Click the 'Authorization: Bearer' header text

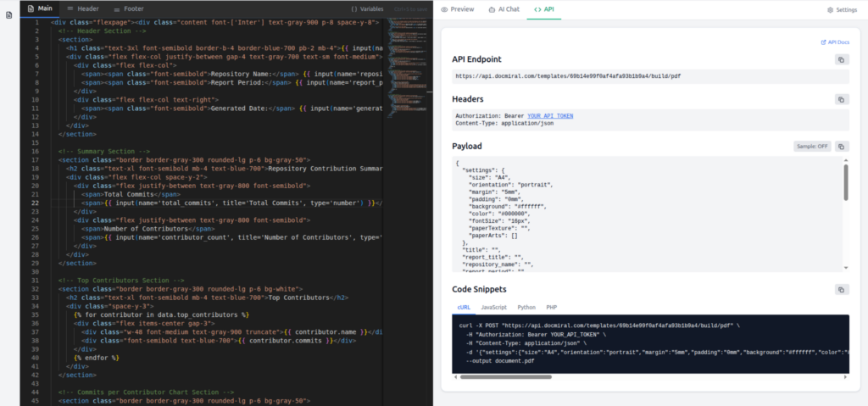(490, 116)
